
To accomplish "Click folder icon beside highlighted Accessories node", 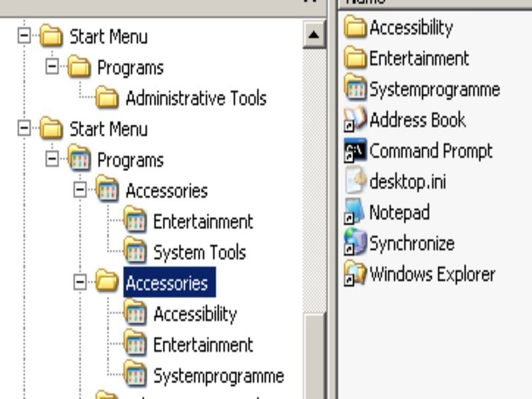I will [x=107, y=282].
